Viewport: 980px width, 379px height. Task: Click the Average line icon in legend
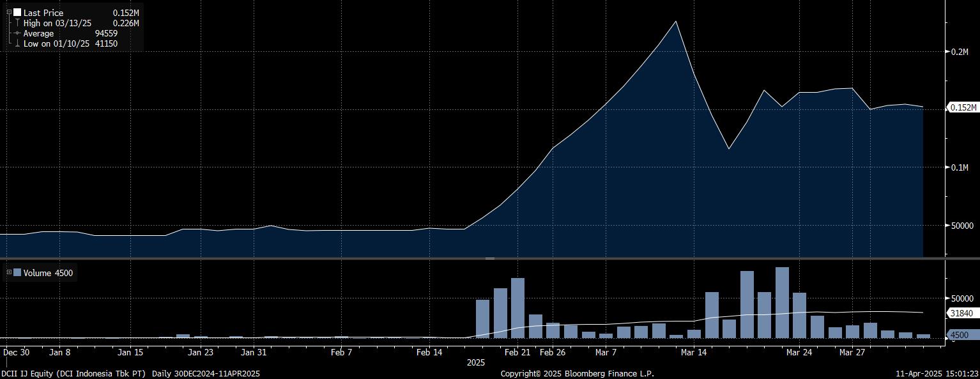coord(17,33)
